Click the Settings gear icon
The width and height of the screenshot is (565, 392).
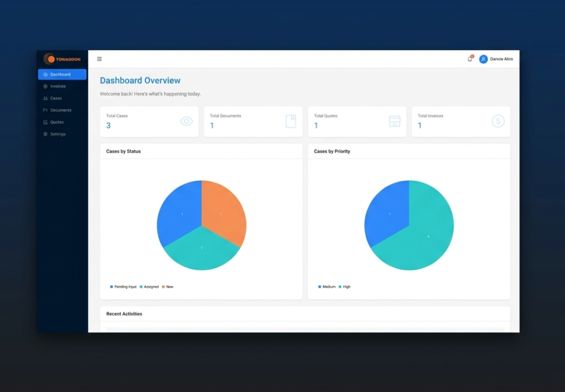pos(45,134)
